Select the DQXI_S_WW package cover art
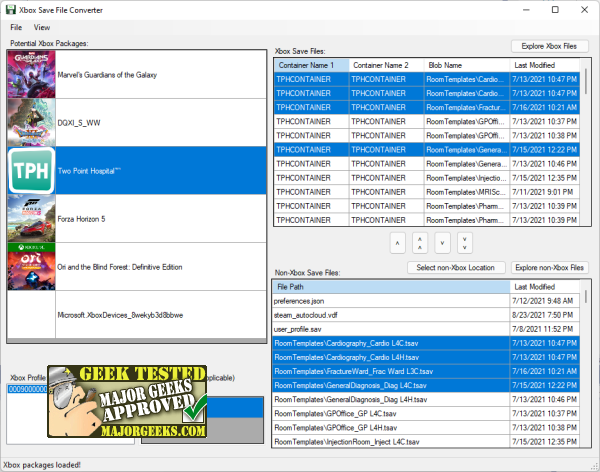The height and width of the screenshot is (472, 600). point(31,122)
